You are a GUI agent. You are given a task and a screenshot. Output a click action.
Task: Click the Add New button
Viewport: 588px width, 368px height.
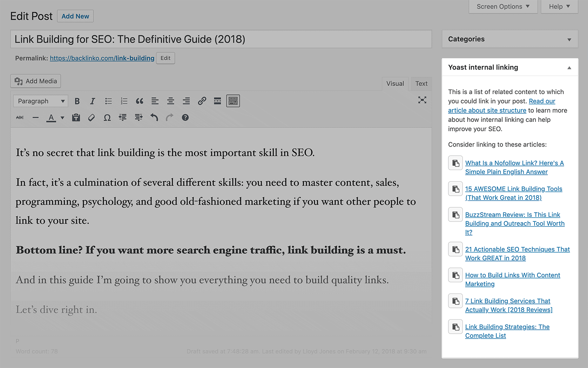pyautogui.click(x=75, y=16)
